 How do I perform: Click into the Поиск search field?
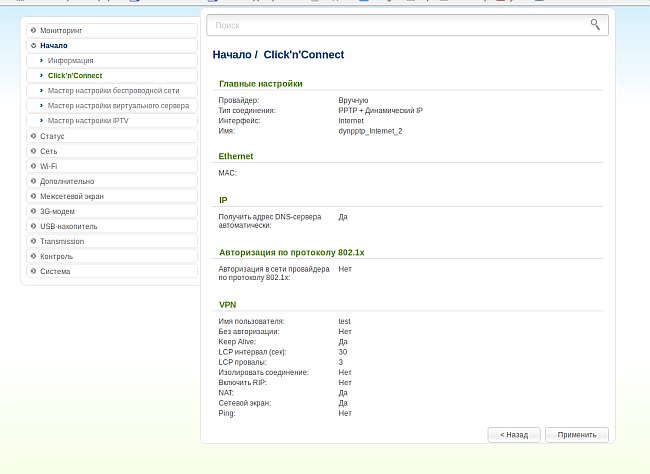tap(400, 25)
